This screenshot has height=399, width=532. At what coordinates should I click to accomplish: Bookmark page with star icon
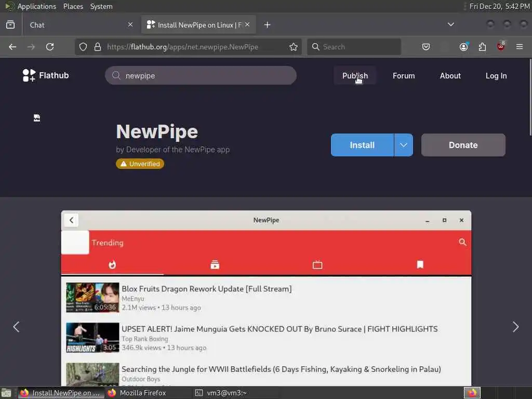pyautogui.click(x=294, y=47)
